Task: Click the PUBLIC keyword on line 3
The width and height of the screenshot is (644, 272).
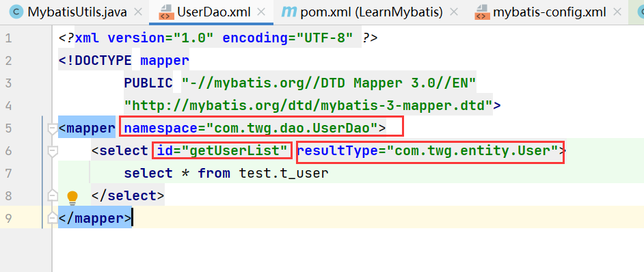Action: 148,83
